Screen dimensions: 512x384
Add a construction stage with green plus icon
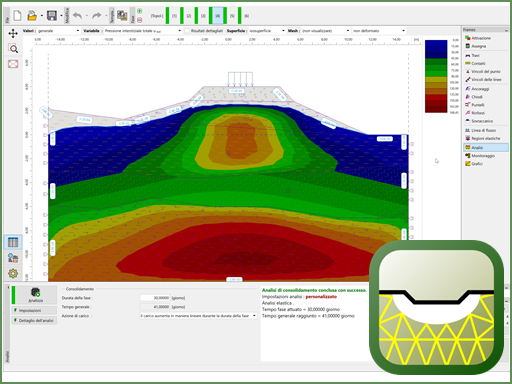(140, 11)
